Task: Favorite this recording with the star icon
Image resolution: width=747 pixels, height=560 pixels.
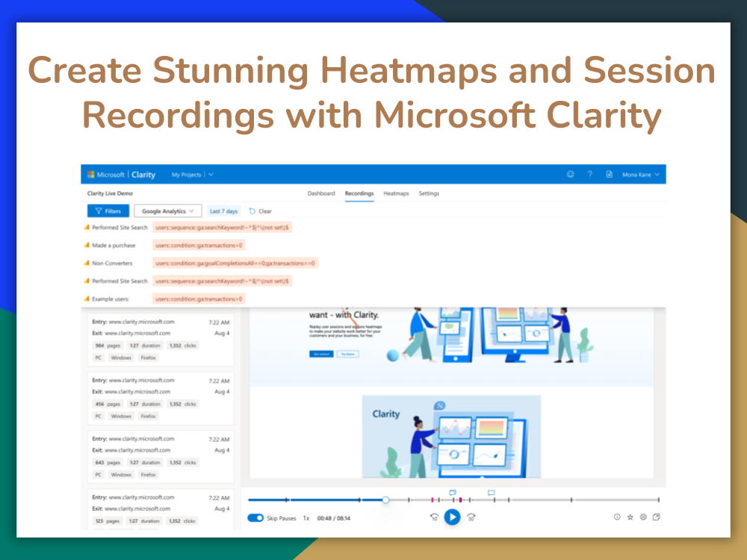Action: pos(630,516)
